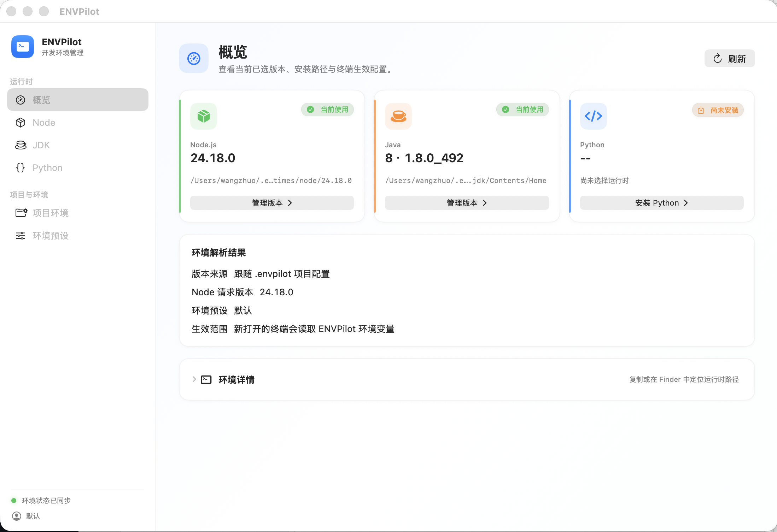Click the circular arrow refresh icon
Viewport: 777px width, 532px height.
point(718,59)
